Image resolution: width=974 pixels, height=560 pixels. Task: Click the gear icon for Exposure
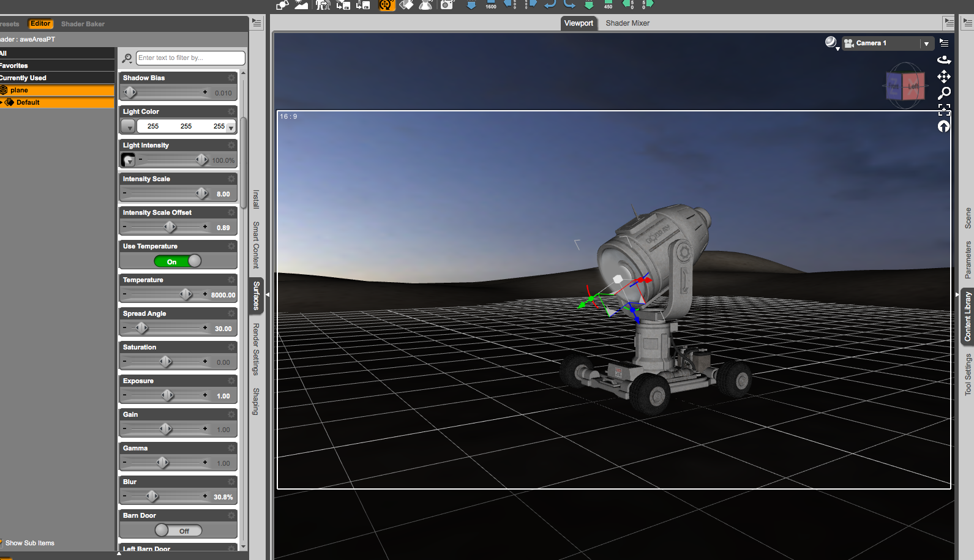coord(231,381)
